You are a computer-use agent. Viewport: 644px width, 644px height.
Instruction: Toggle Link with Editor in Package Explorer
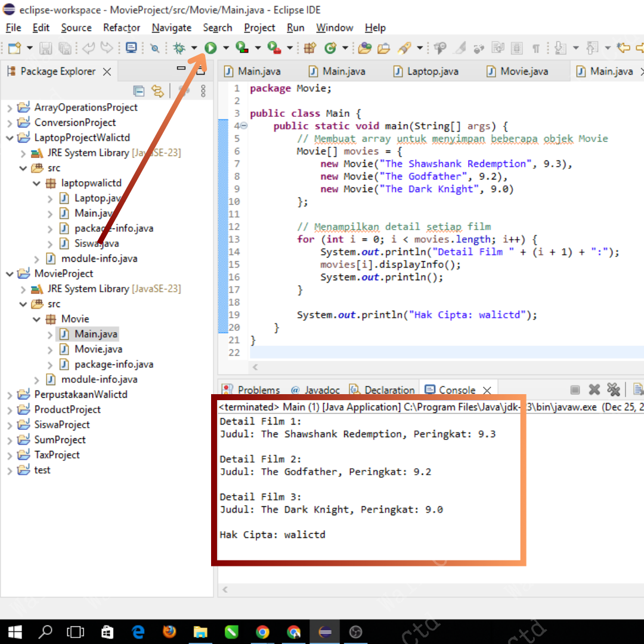(x=157, y=91)
